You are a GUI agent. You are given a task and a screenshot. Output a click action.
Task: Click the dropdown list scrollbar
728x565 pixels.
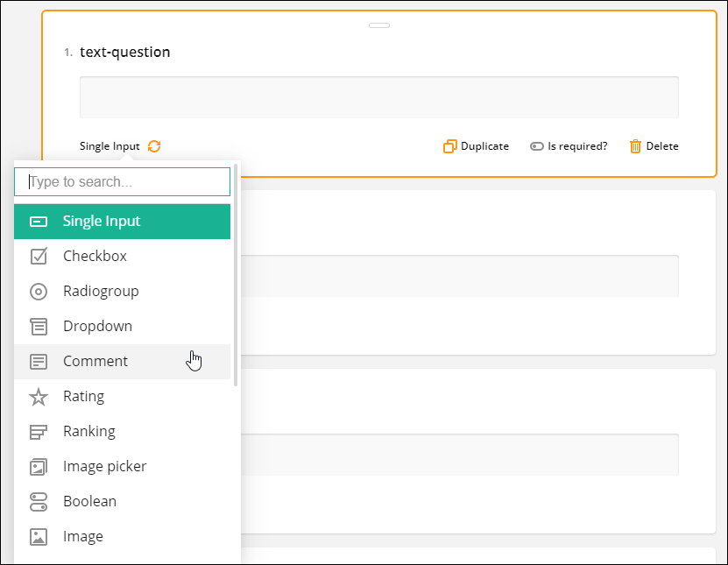[236, 275]
